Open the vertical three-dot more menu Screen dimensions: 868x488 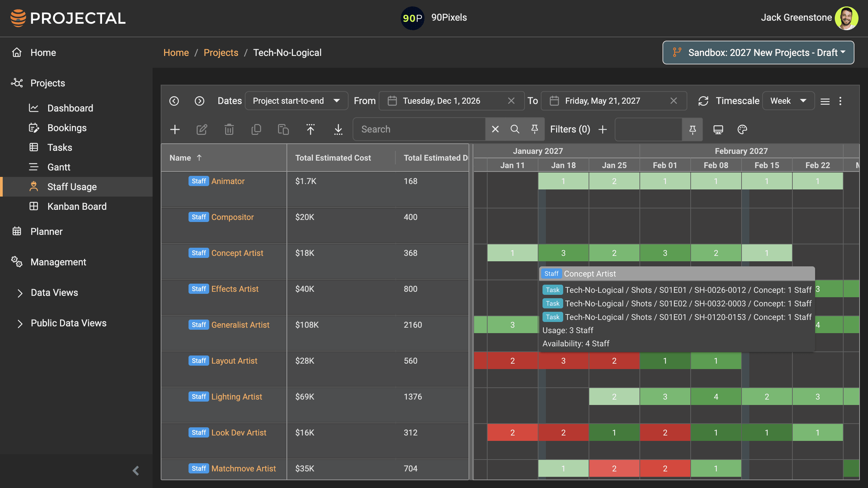[x=840, y=101]
